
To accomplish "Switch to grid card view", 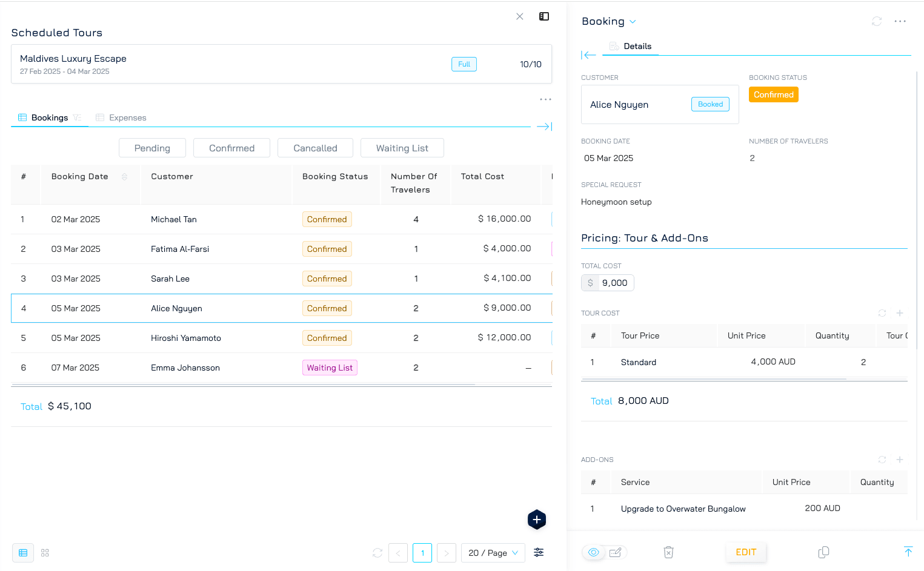I will [x=45, y=553].
